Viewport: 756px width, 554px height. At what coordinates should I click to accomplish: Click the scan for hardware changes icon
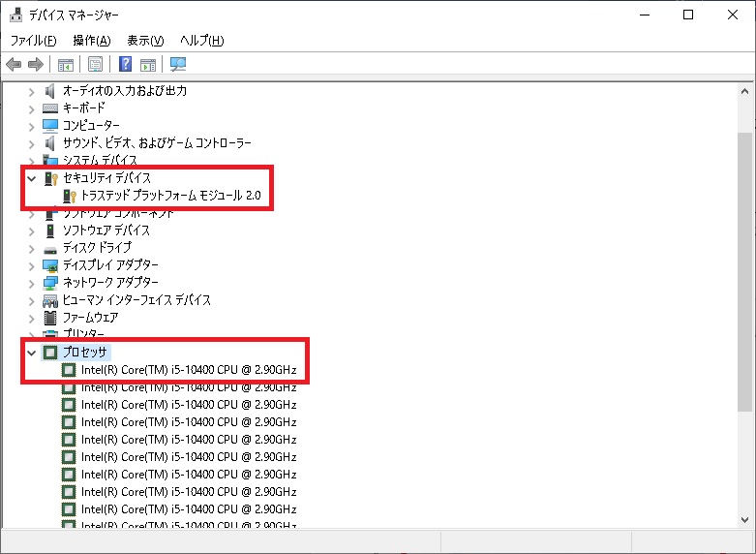point(178,64)
